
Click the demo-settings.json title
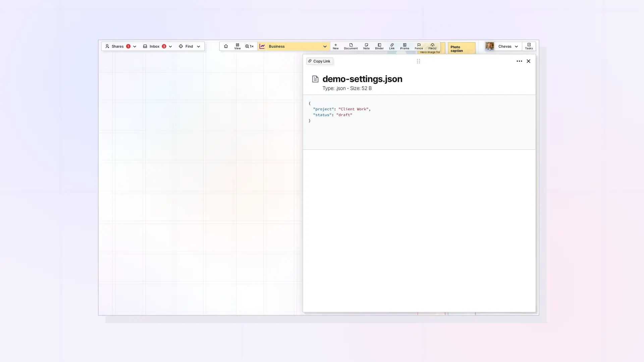362,79
